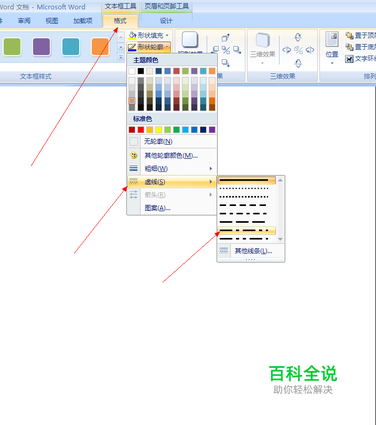Viewport: 376px width, 425px height.
Task: Pick standard purple color swatch
Action: (x=212, y=130)
